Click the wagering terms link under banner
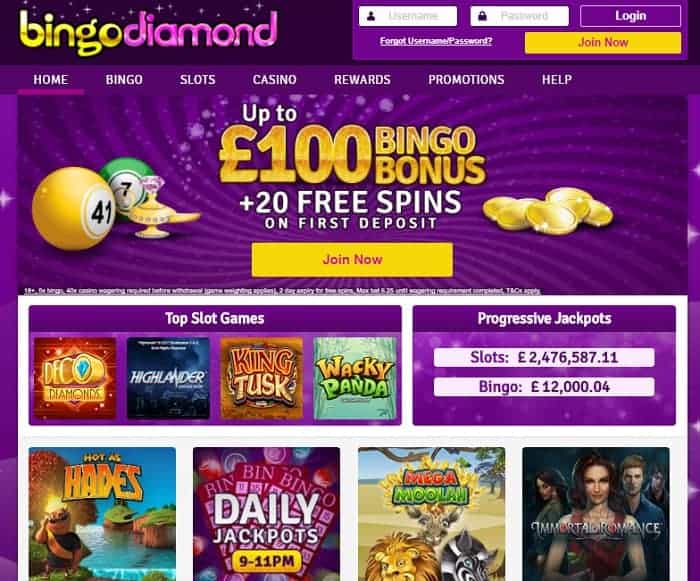This screenshot has height=581, width=700. click(x=282, y=291)
